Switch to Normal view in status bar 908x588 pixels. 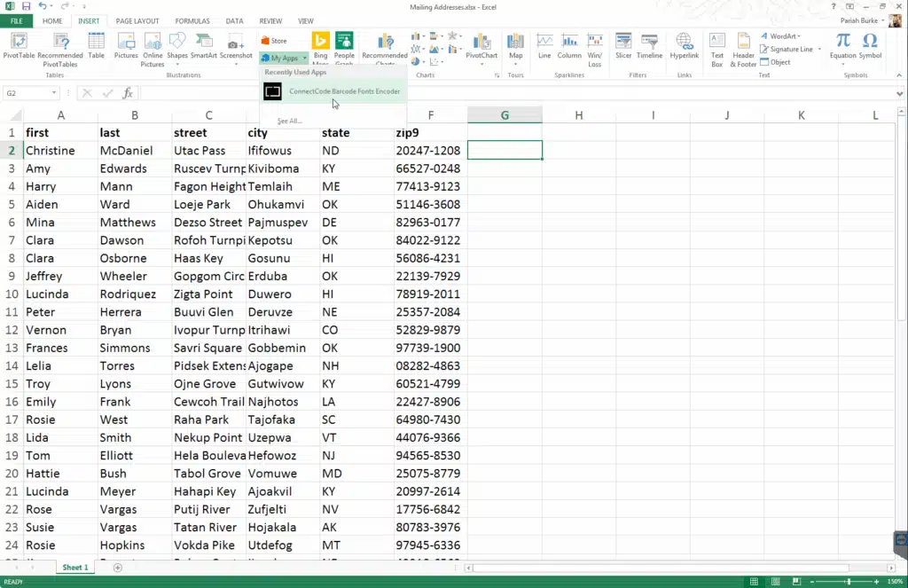(x=754, y=582)
